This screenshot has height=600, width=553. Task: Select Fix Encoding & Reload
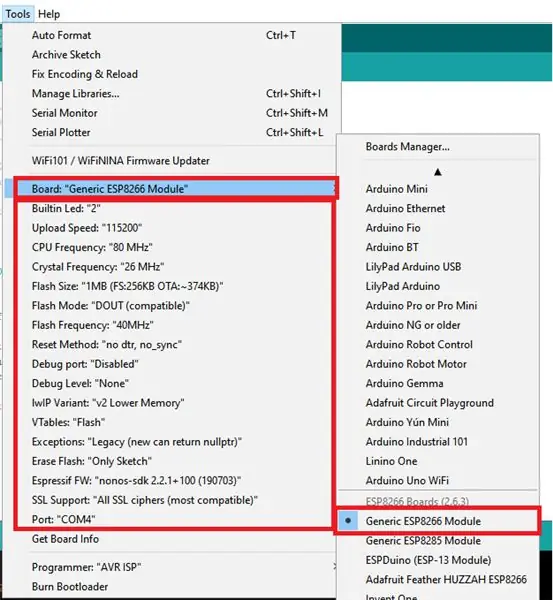coord(172,74)
